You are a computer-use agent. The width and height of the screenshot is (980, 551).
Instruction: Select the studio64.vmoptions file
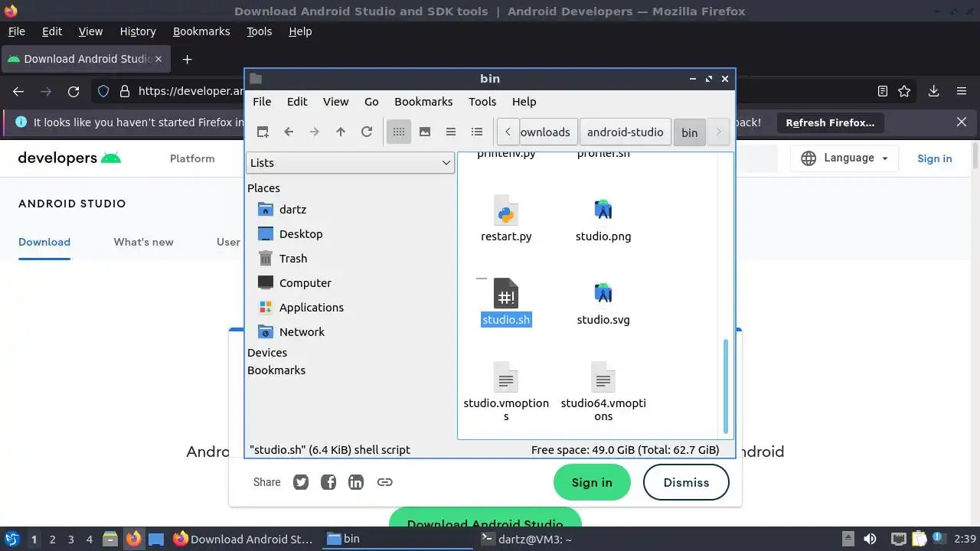click(x=603, y=393)
